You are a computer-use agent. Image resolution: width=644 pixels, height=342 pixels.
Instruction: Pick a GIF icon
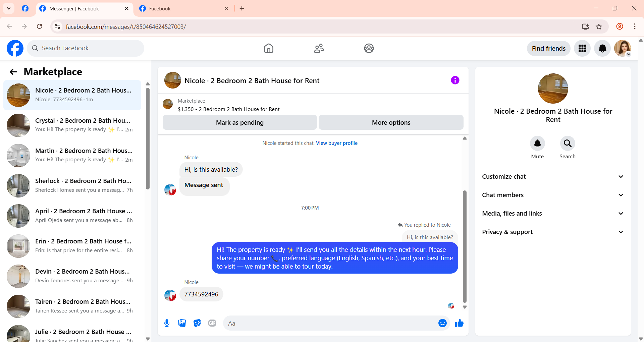[x=212, y=323]
